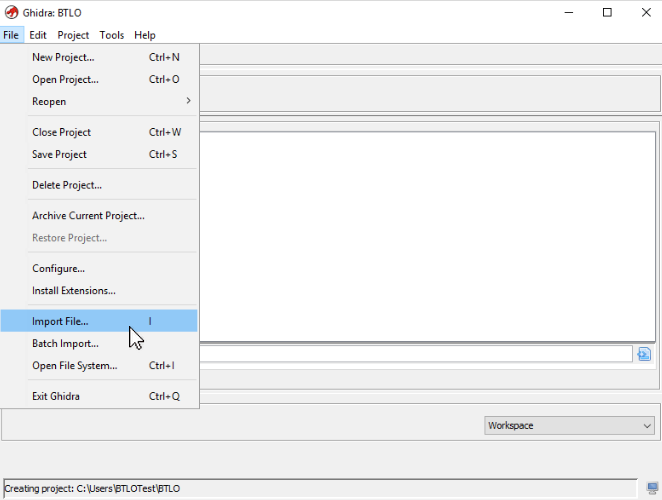This screenshot has width=662, height=500.
Task: Select Open File System... entry
Action: (x=99, y=365)
